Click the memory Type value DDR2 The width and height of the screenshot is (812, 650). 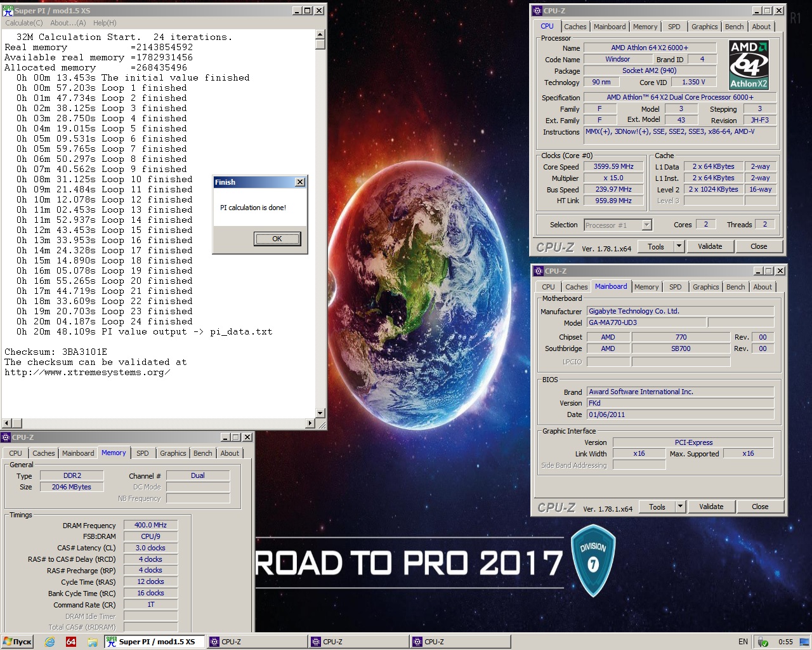(x=72, y=475)
